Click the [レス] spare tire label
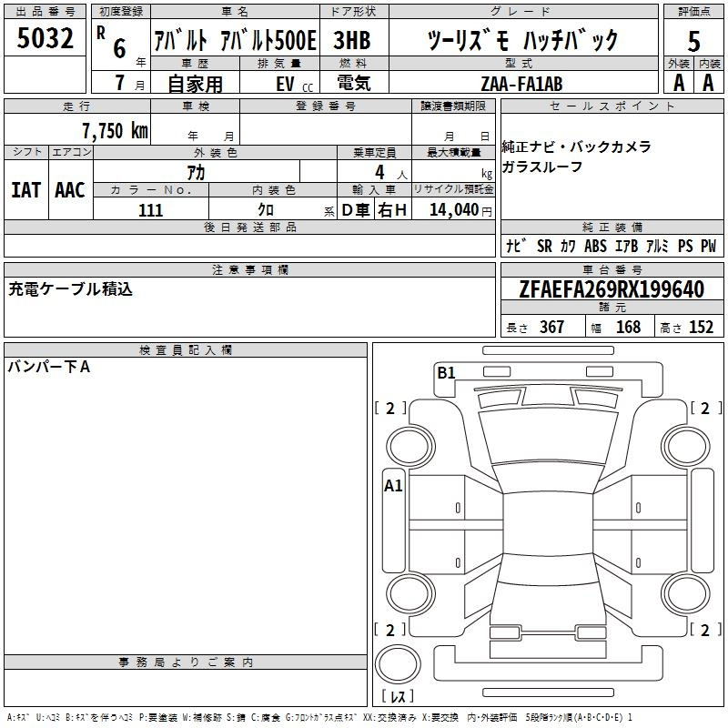 click(398, 696)
